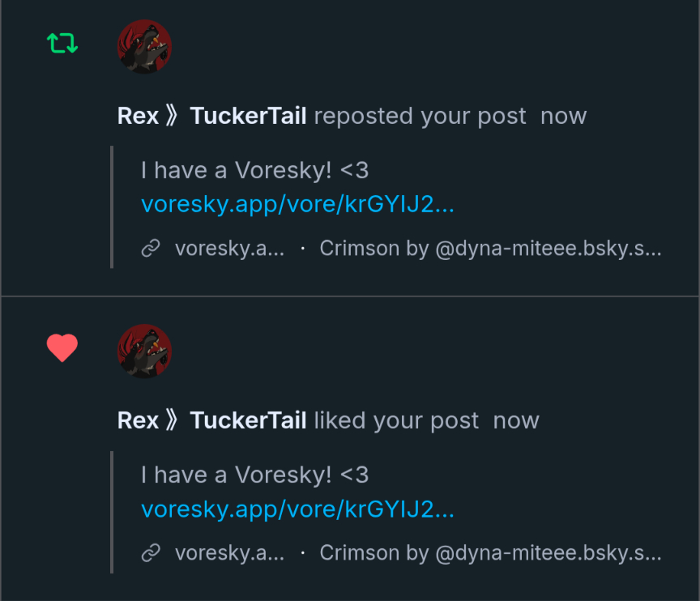This screenshot has width=700, height=601.
Task: Click truncated "voresky.a..." domain in liked post
Action: 229,553
